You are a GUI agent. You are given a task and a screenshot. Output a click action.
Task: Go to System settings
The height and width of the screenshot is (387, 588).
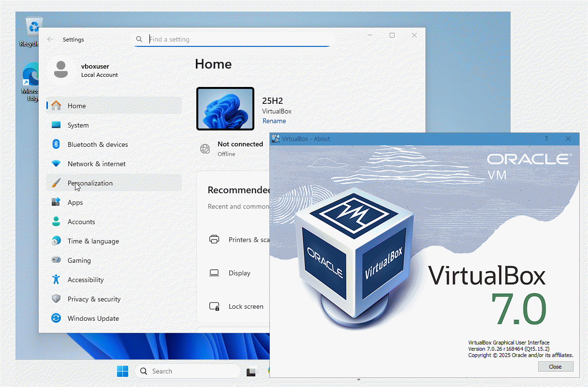pos(78,125)
